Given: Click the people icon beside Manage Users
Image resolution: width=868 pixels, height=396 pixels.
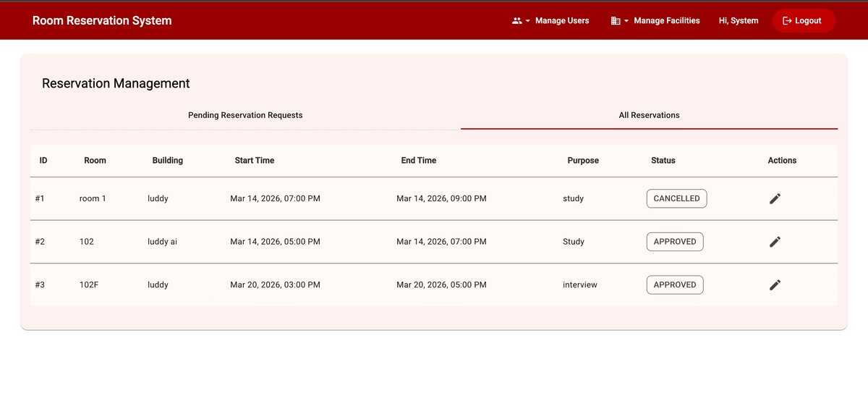Looking at the screenshot, I should (x=516, y=21).
